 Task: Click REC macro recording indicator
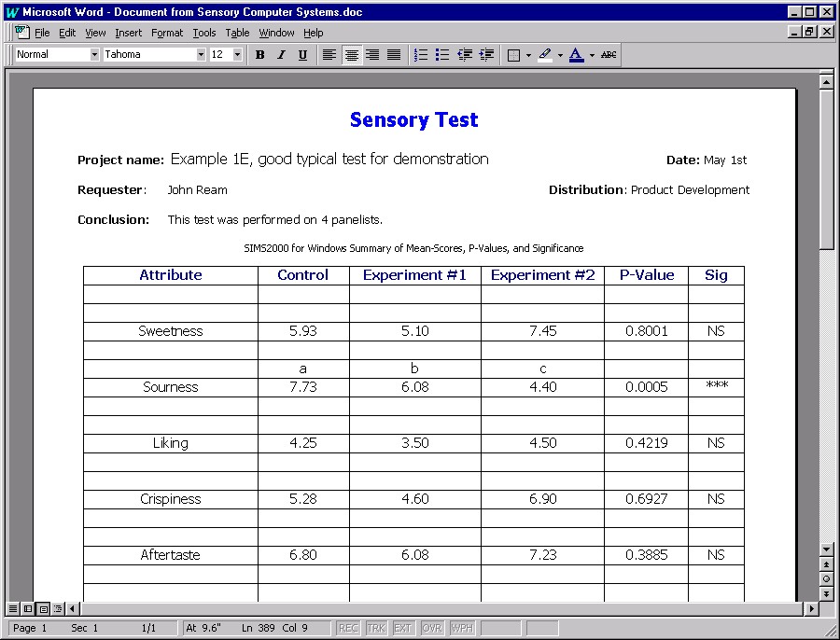click(x=348, y=628)
